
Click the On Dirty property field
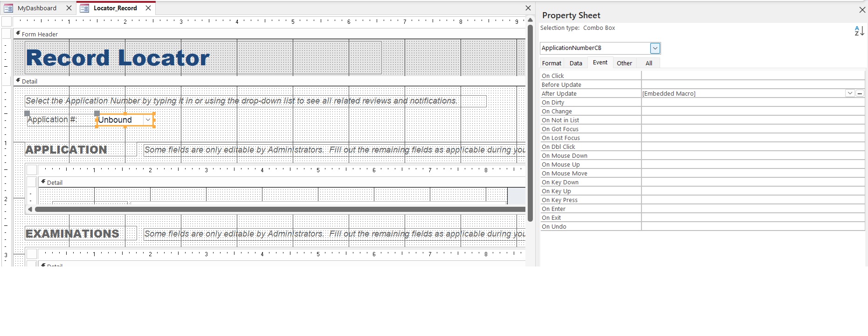753,102
